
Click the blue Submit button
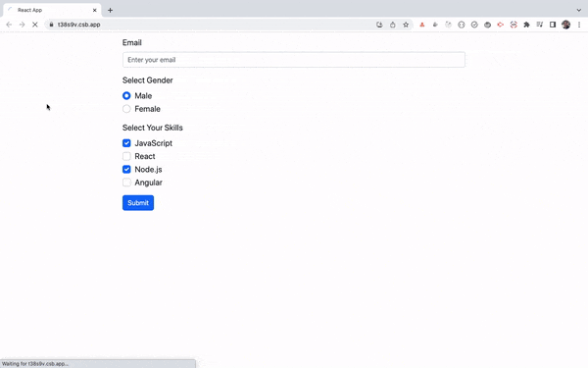pyautogui.click(x=138, y=203)
